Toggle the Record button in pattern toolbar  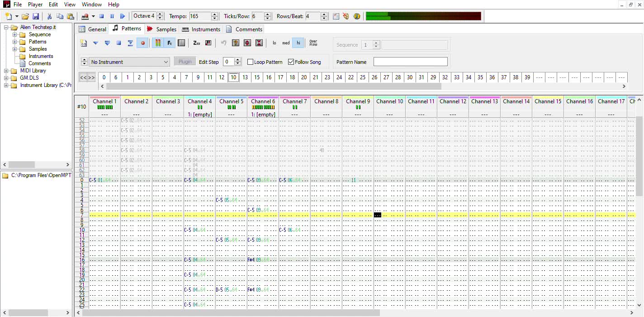pos(142,43)
